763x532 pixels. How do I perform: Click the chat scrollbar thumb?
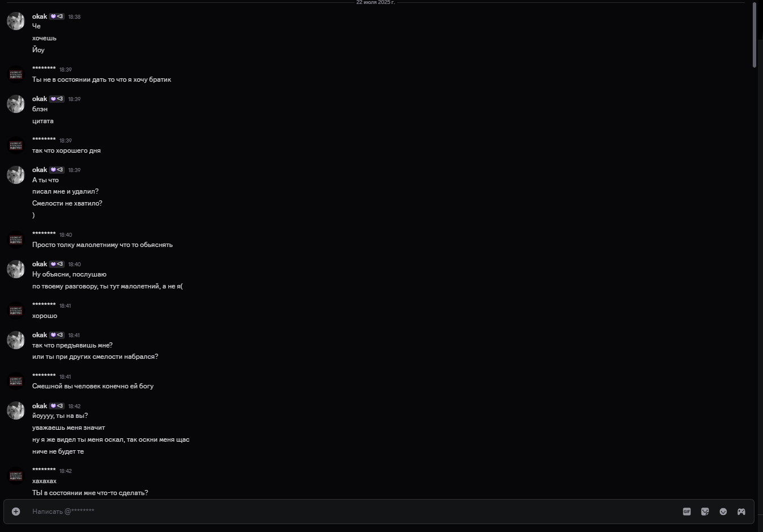point(753,34)
